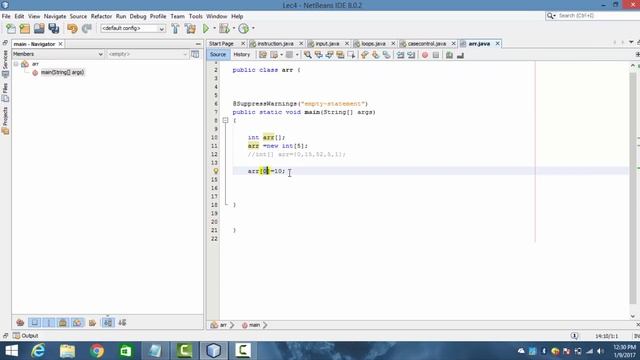The height and width of the screenshot is (360, 640).
Task: Run the project with green play icon
Action: [206, 29]
